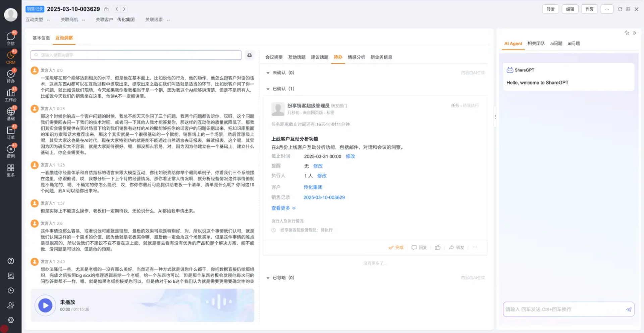Show 更多 modules in the sidebar
The image size is (644, 333).
(11, 170)
